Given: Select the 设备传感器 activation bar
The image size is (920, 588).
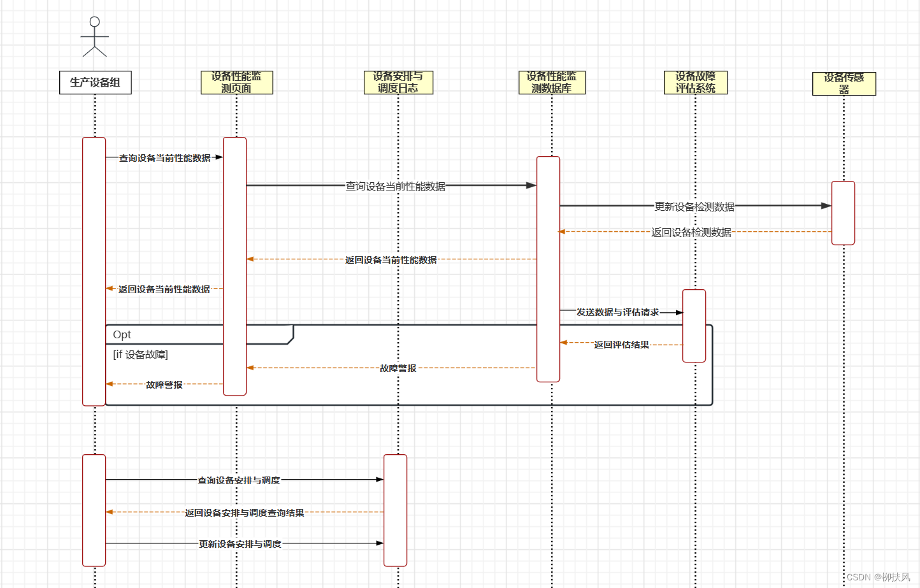Looking at the screenshot, I should [x=843, y=213].
